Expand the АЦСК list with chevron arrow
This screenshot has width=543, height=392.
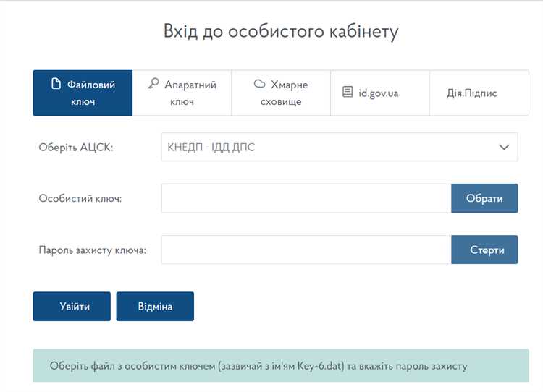click(x=504, y=147)
